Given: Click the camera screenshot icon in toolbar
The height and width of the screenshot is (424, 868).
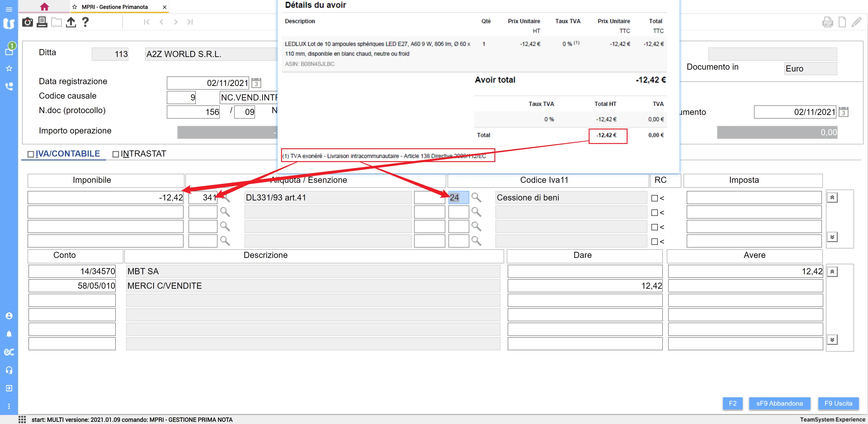Looking at the screenshot, I should [27, 22].
